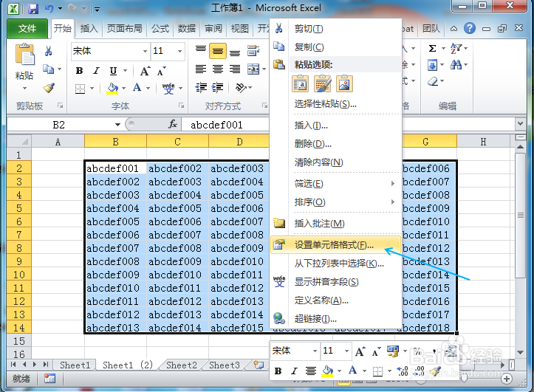Choose Define Name (定义名称) in context menu
The image size is (534, 392).
coord(335,300)
